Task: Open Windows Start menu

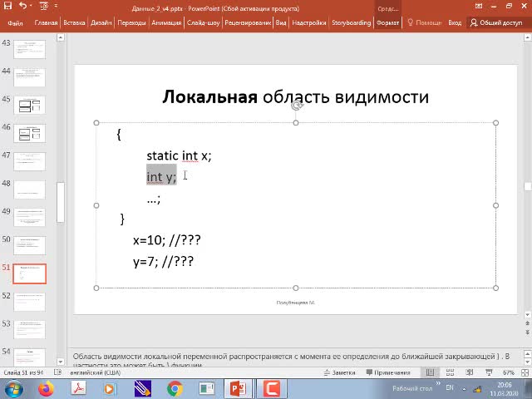Action: point(14,389)
